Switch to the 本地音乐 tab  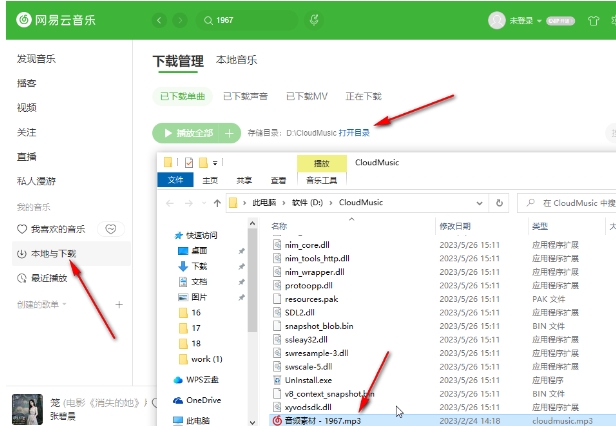point(236,60)
